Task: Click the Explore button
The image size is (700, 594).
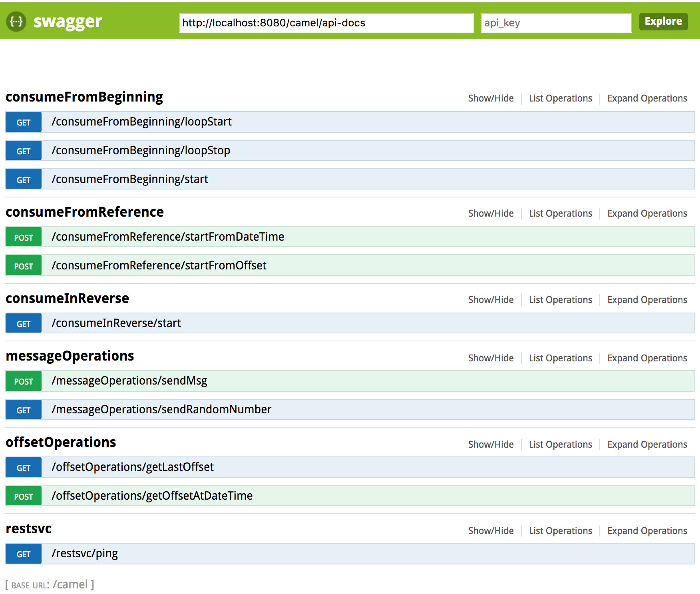Action: point(663,22)
